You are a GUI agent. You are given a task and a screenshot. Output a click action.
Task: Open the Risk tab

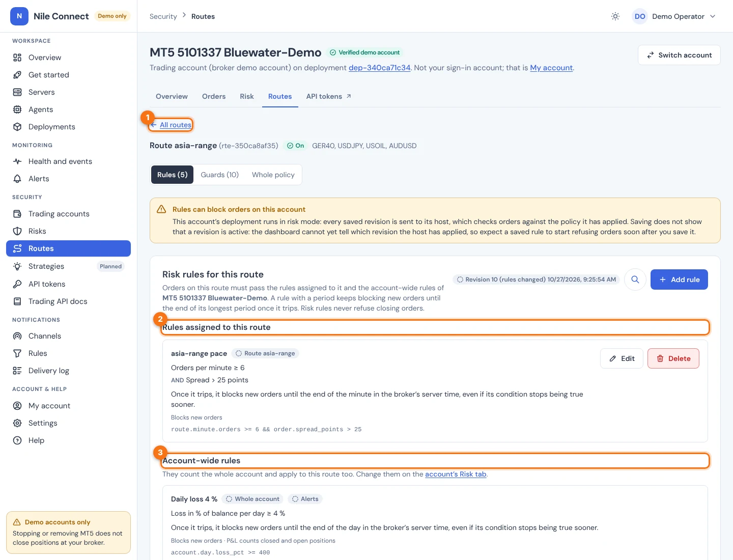point(247,96)
